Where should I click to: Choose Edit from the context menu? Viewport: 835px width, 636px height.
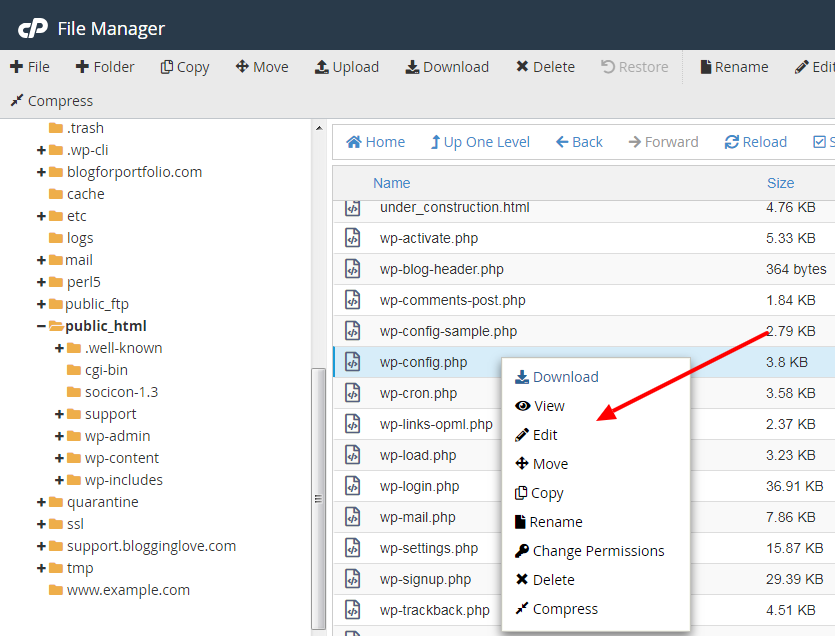coord(545,435)
